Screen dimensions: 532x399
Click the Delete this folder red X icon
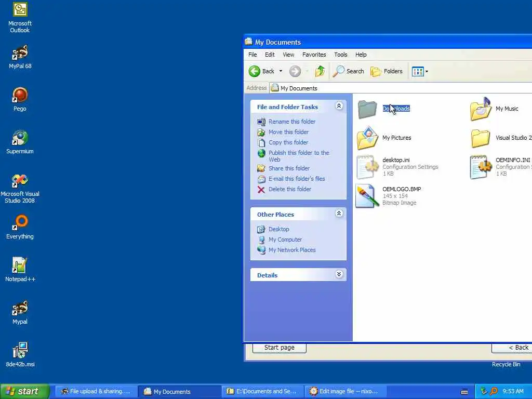point(261,189)
